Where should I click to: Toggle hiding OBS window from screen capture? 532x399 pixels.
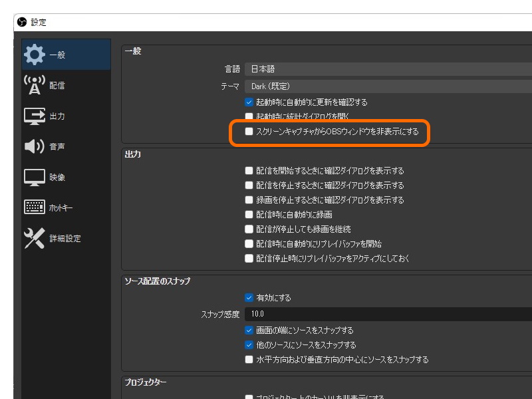(x=249, y=132)
